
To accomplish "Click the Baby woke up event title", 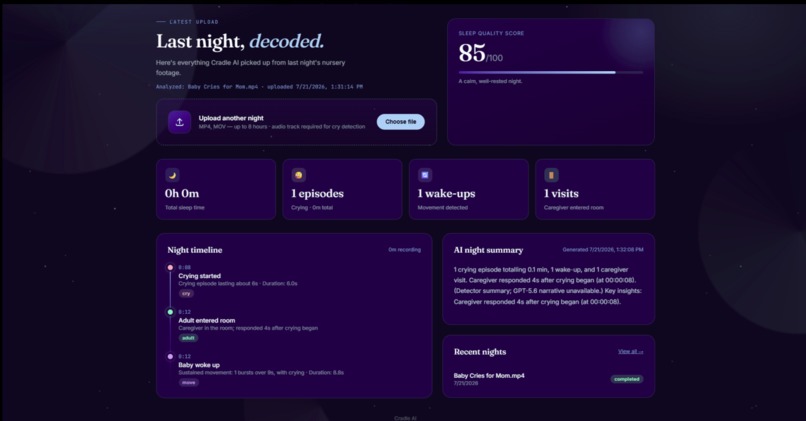I will point(199,365).
